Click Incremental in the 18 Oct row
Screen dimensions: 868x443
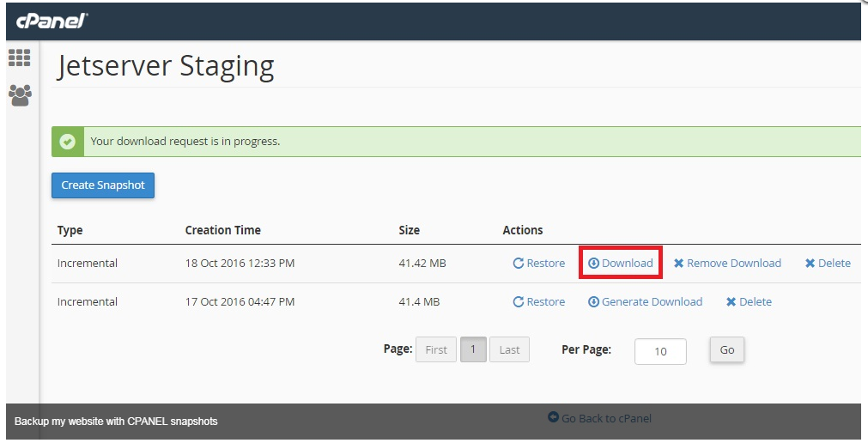click(x=88, y=263)
